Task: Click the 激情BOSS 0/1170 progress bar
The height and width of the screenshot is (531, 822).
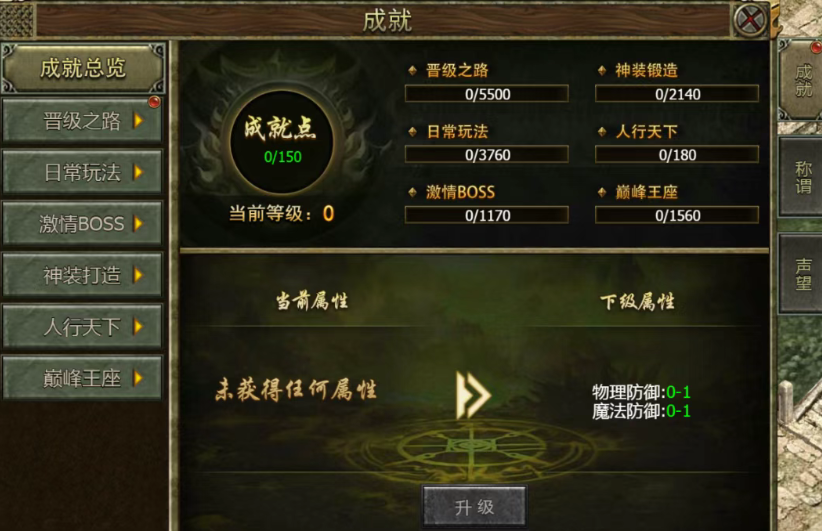Action: point(487,215)
